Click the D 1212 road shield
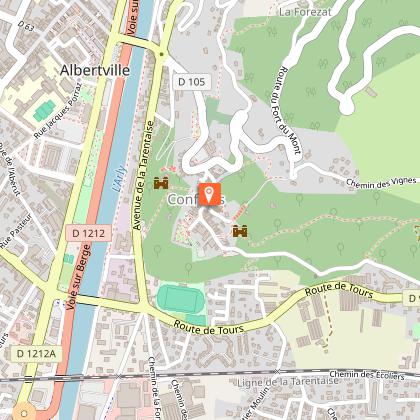 coord(88,233)
